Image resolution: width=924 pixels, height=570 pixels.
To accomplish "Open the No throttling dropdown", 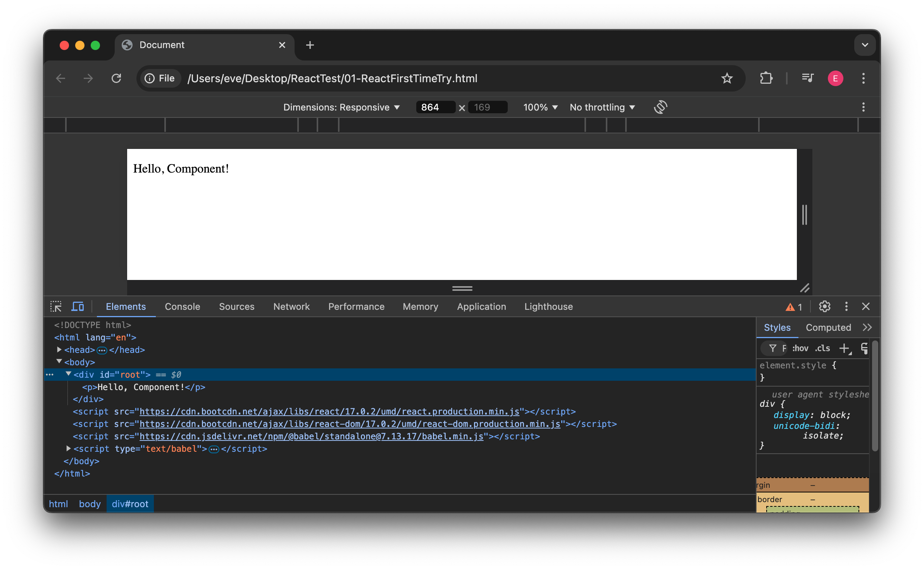I will point(602,107).
